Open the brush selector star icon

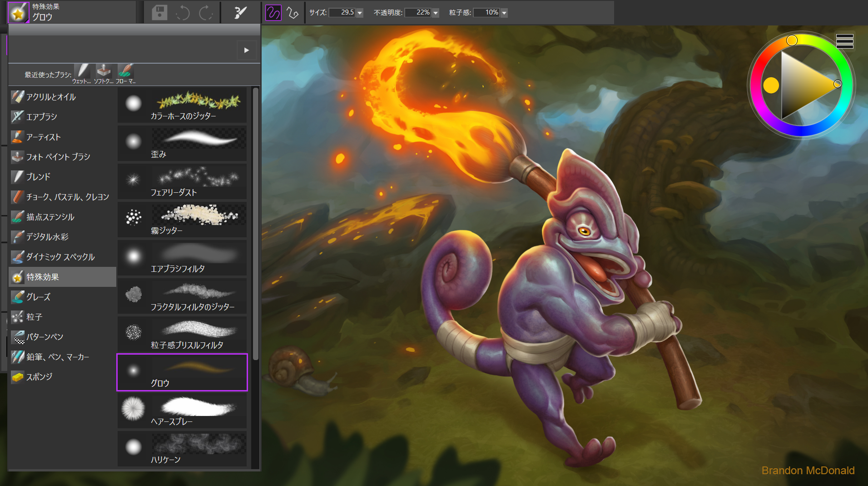18,13
